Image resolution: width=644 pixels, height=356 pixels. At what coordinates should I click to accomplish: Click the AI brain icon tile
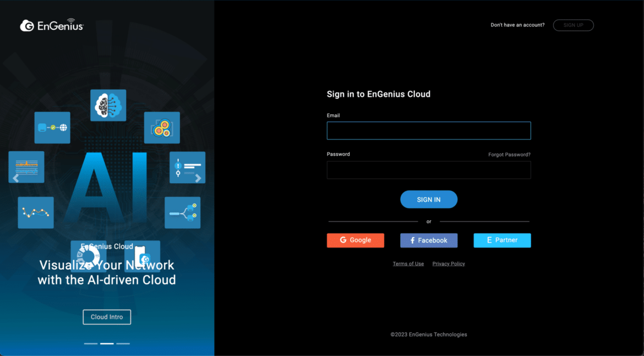point(108,105)
